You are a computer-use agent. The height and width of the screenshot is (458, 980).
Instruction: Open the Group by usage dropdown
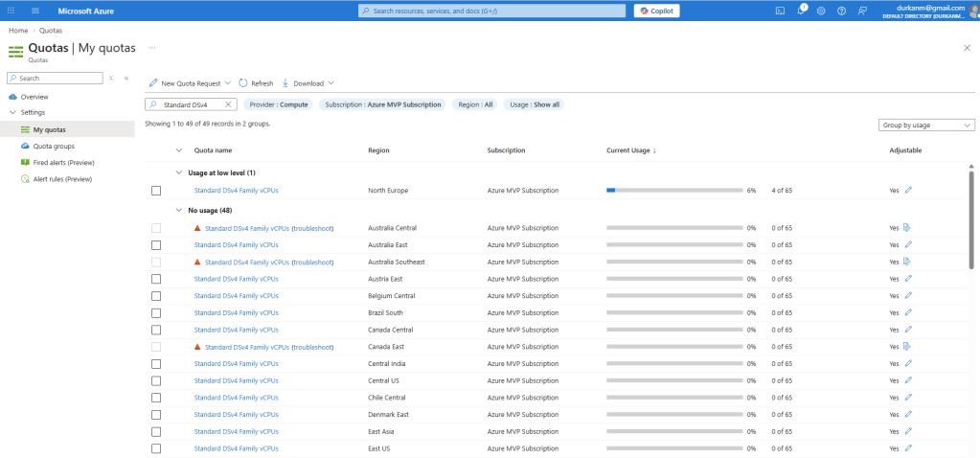pyautogui.click(x=926, y=125)
